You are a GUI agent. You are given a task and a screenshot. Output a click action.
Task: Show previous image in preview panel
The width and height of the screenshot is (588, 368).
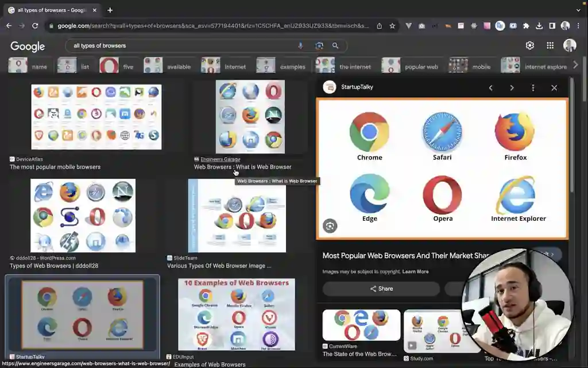tap(490, 87)
